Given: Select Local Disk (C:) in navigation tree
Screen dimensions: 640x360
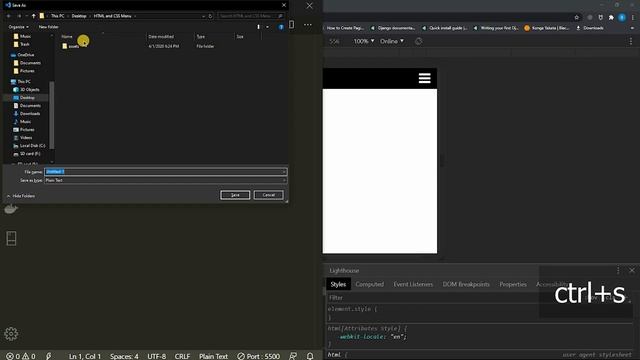Looking at the screenshot, I should click(29, 146).
